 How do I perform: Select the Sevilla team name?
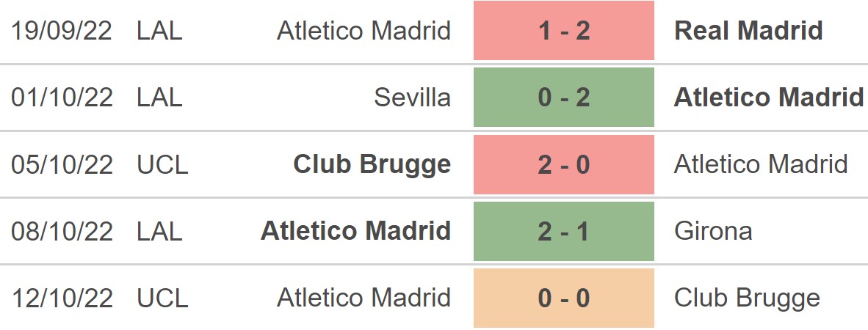pos(412,98)
